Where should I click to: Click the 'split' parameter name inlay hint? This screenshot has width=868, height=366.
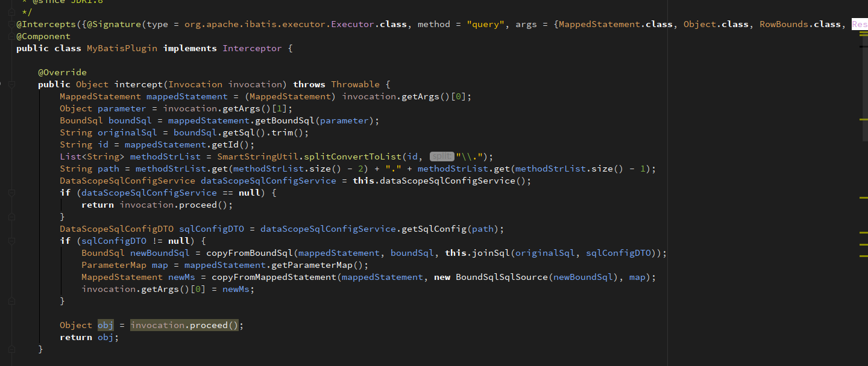click(441, 156)
